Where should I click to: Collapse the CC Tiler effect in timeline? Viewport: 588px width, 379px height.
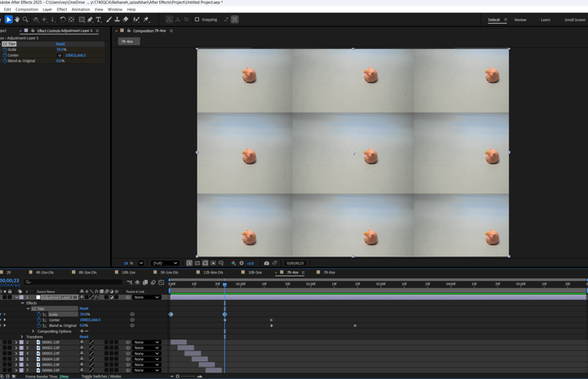coord(28,309)
